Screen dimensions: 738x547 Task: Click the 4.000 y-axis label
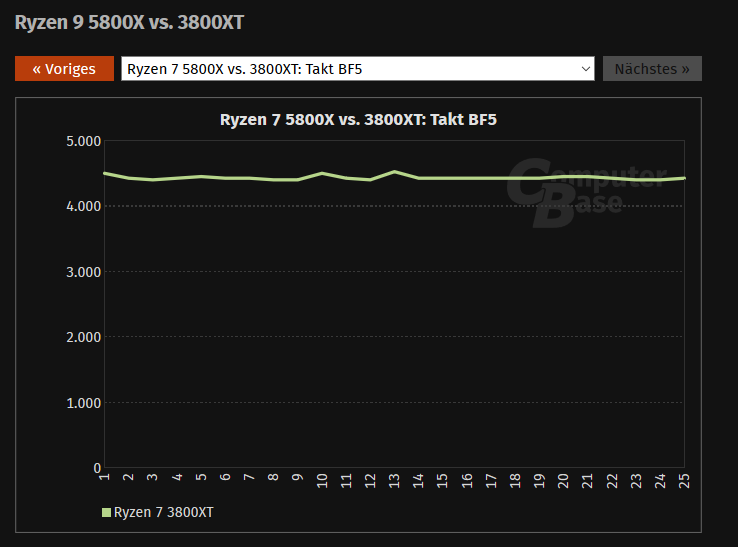84,206
